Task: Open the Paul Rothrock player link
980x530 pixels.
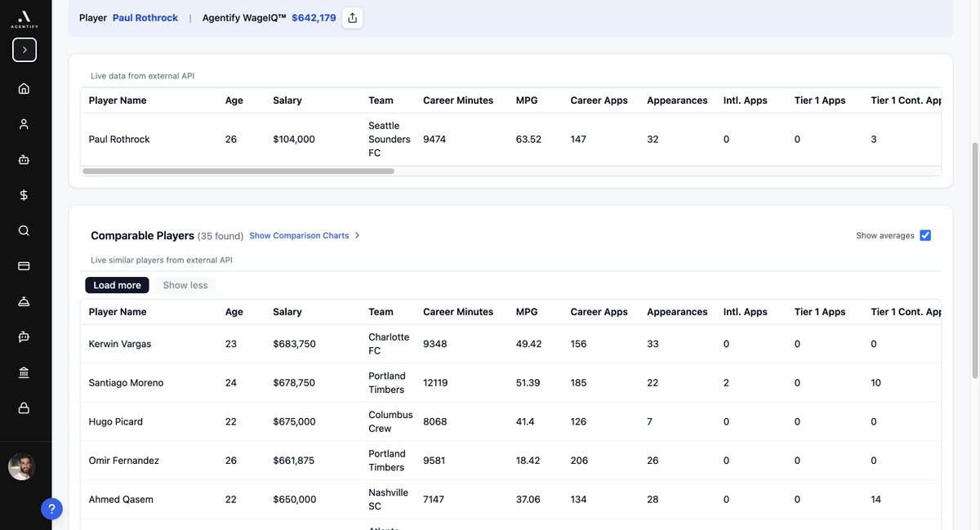Action: [145, 18]
